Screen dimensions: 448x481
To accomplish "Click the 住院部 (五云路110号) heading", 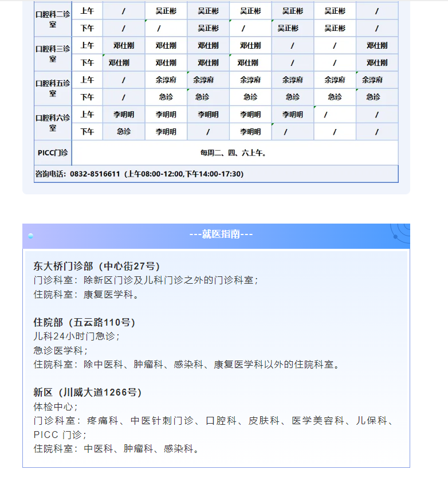I will (x=84, y=322).
